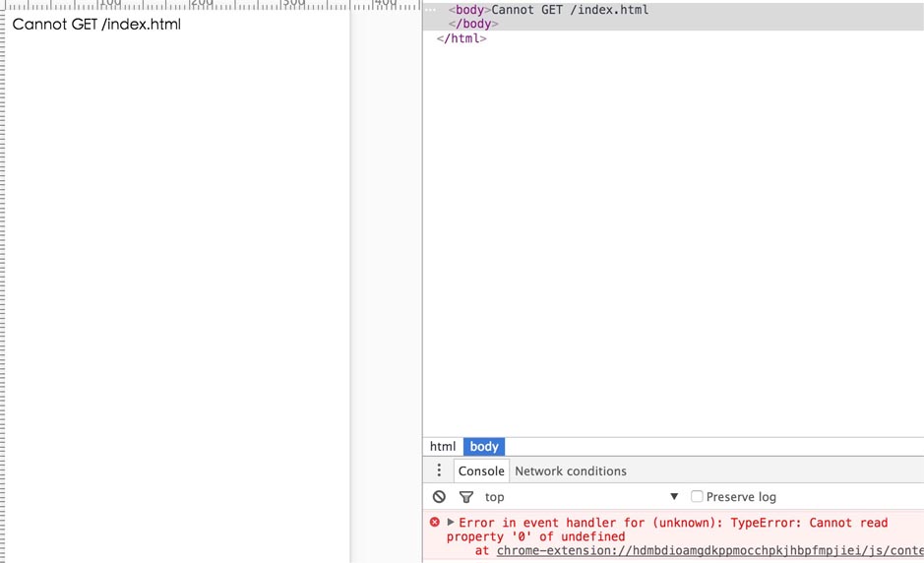Open the drawer three-dot menu
The width and height of the screenshot is (924, 563).
click(439, 470)
